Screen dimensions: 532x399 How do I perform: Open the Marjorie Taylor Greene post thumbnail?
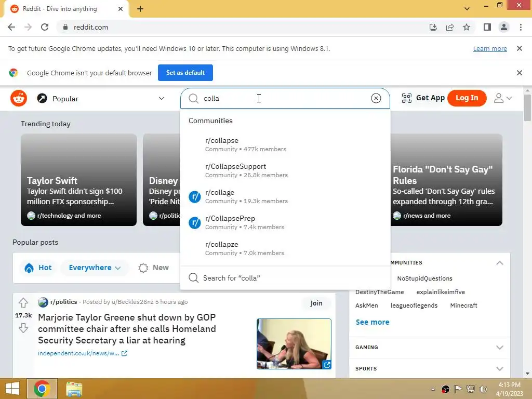pos(294,344)
